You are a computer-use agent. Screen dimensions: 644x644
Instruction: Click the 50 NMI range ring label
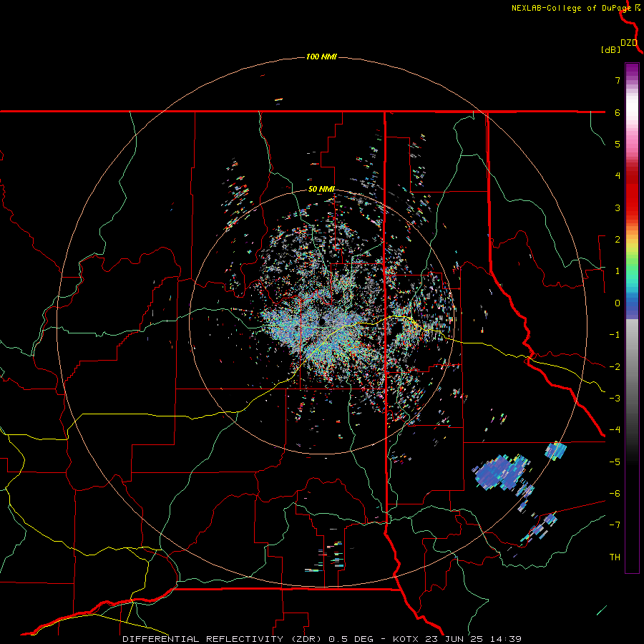click(x=321, y=190)
